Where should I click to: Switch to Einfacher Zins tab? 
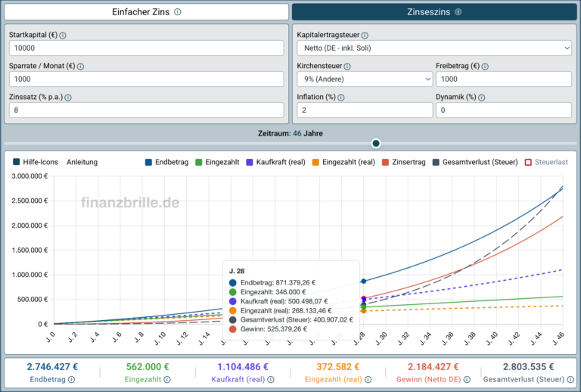point(146,12)
